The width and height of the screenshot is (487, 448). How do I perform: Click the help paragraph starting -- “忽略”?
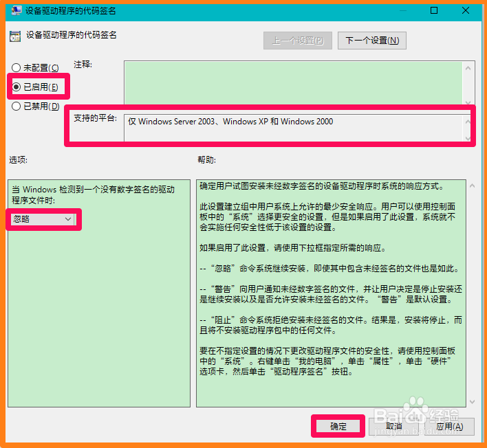(329, 269)
